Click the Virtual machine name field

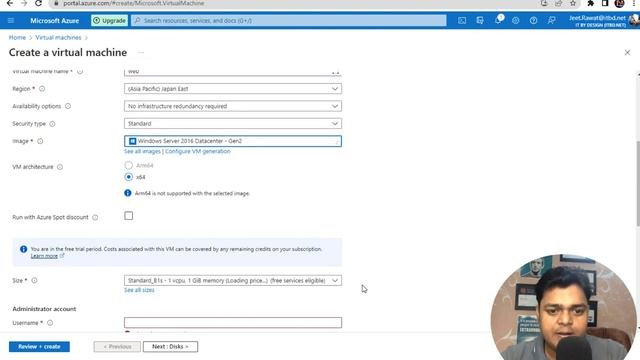point(233,72)
